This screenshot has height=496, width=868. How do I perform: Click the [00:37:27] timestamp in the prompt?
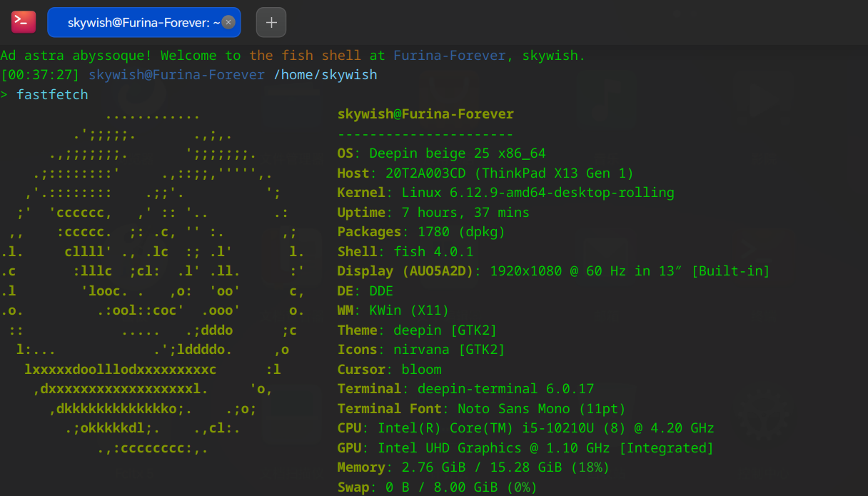[39, 75]
